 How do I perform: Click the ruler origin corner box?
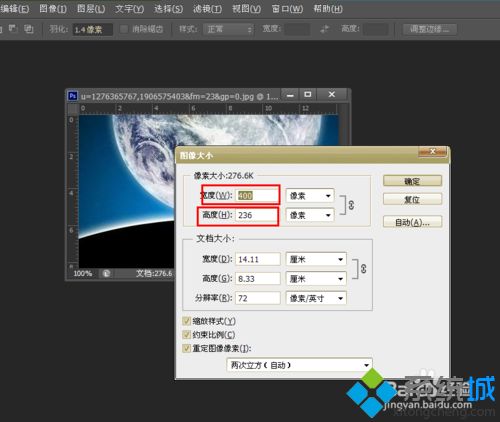coord(73,109)
